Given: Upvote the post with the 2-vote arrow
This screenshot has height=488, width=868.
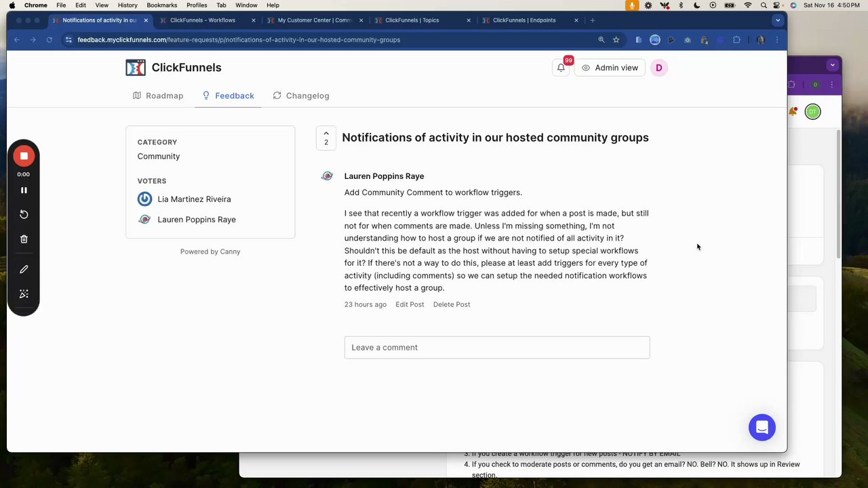Looking at the screenshot, I should coord(326,138).
